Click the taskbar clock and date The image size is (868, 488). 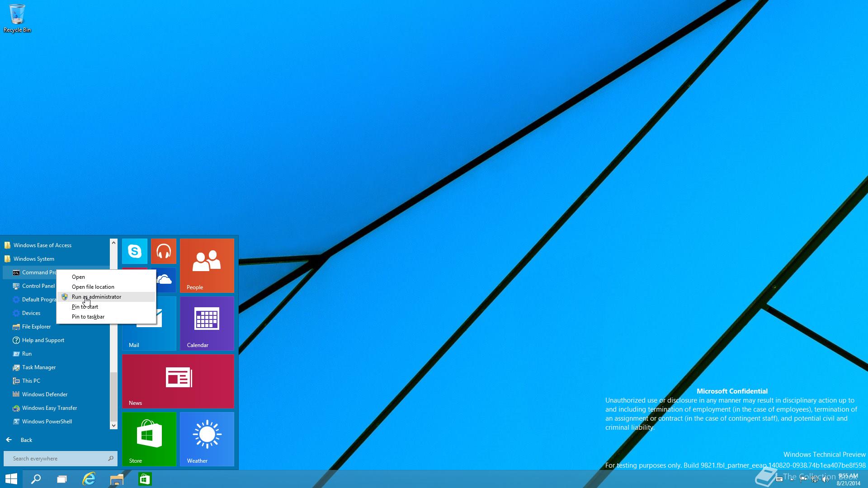848,479
